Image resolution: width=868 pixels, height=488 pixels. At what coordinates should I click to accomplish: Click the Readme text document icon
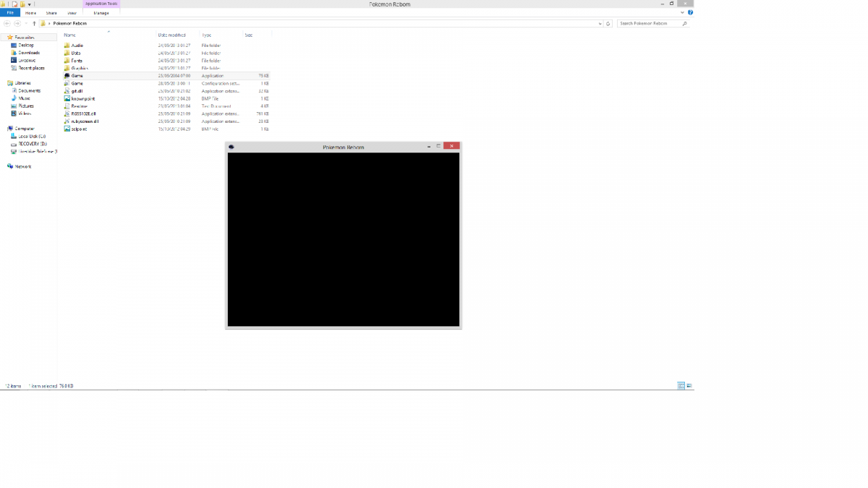[x=67, y=106]
